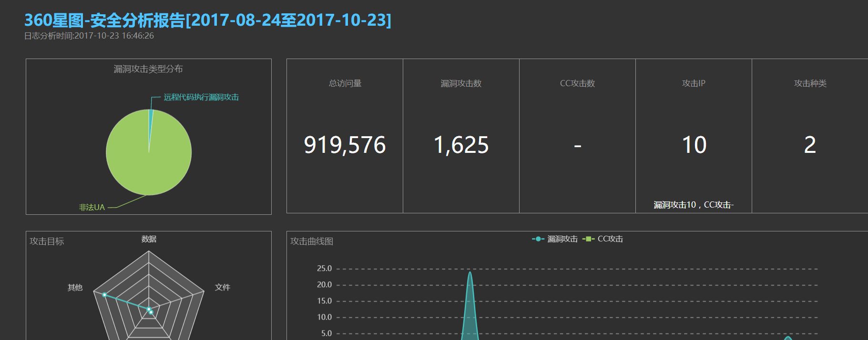The image size is (868, 340).
Task: Click the log analysis time 日志分析时间 line
Action: point(89,36)
